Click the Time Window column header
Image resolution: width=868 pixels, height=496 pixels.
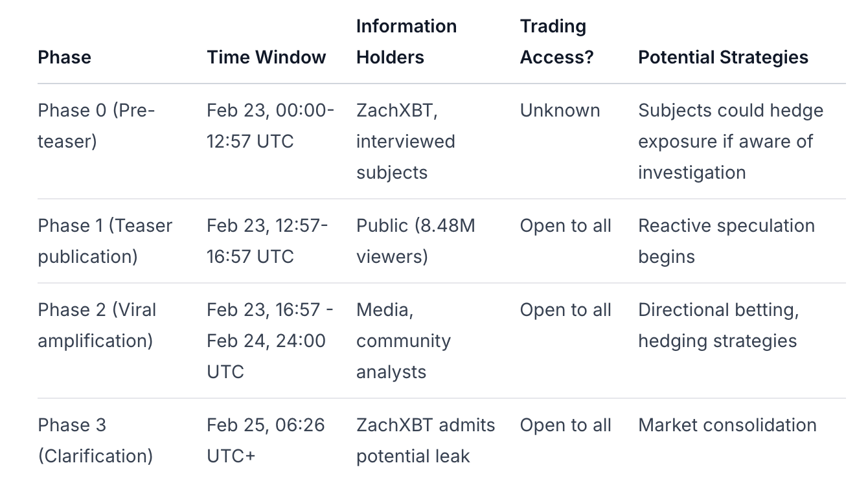[x=266, y=57]
